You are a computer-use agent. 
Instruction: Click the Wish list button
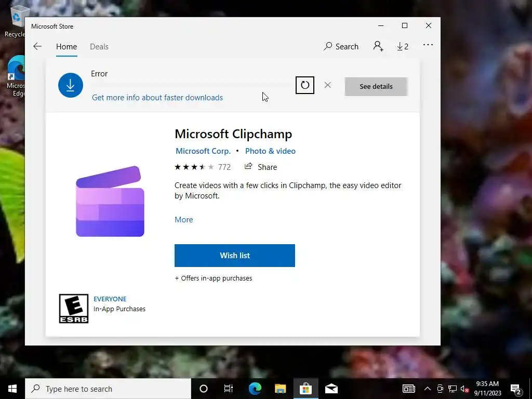(235, 256)
